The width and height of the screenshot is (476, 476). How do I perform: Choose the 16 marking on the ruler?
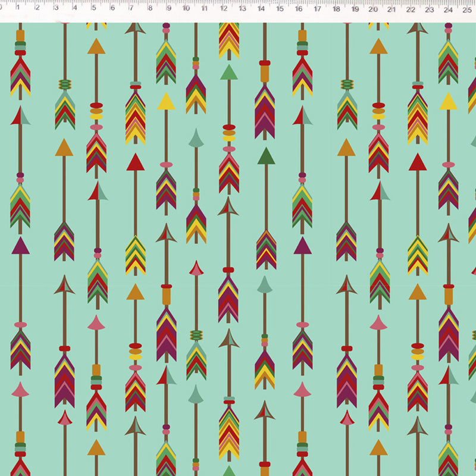299,9
